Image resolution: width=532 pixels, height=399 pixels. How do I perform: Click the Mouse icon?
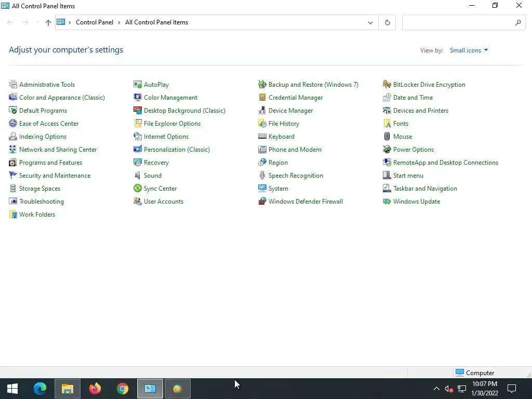tap(387, 137)
